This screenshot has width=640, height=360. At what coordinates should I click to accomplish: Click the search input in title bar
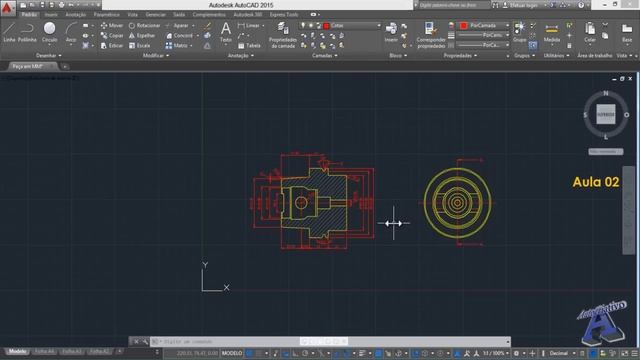tap(452, 5)
